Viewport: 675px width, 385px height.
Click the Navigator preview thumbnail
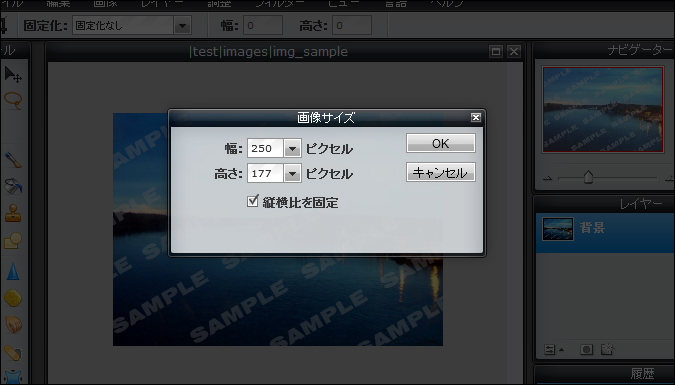click(x=603, y=109)
